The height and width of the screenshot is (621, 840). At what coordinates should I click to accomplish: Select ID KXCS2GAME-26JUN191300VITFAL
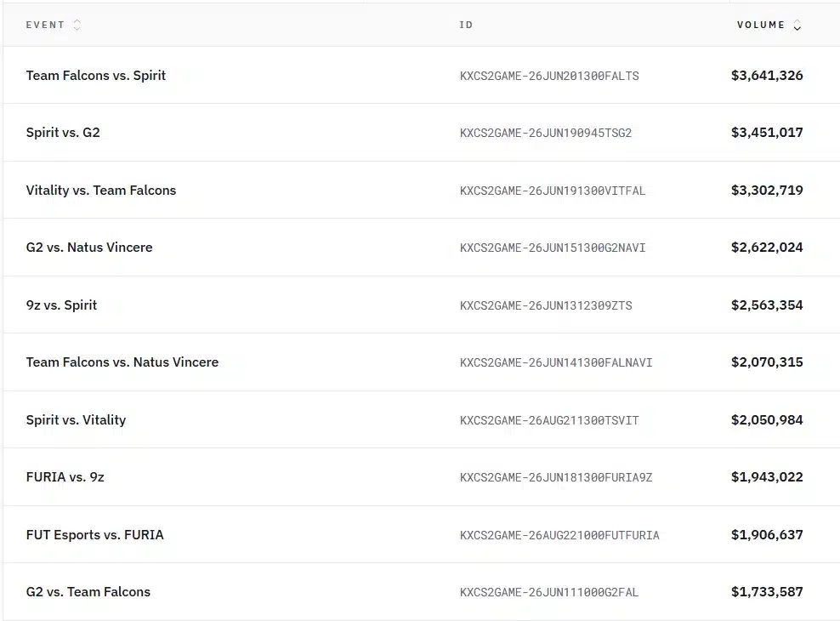point(553,191)
